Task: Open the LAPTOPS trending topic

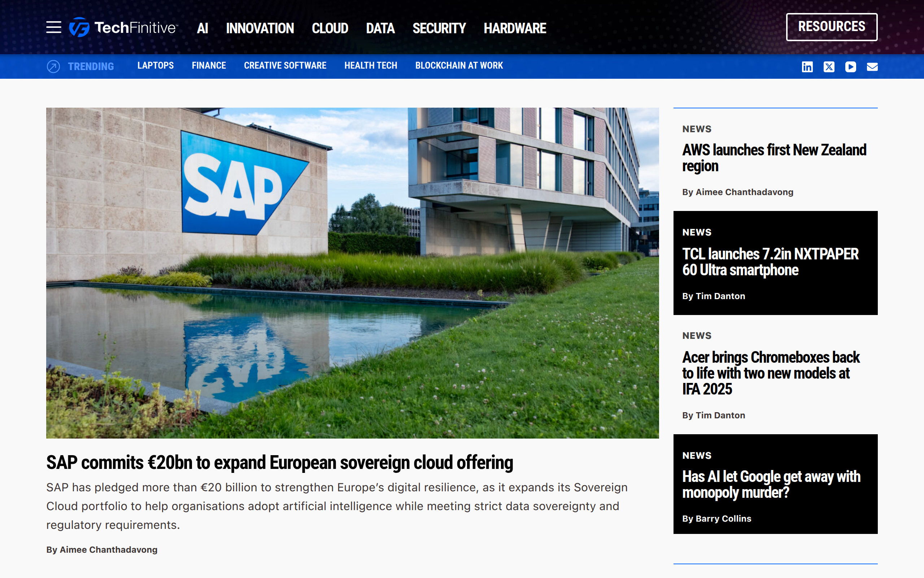Action: coord(156,66)
